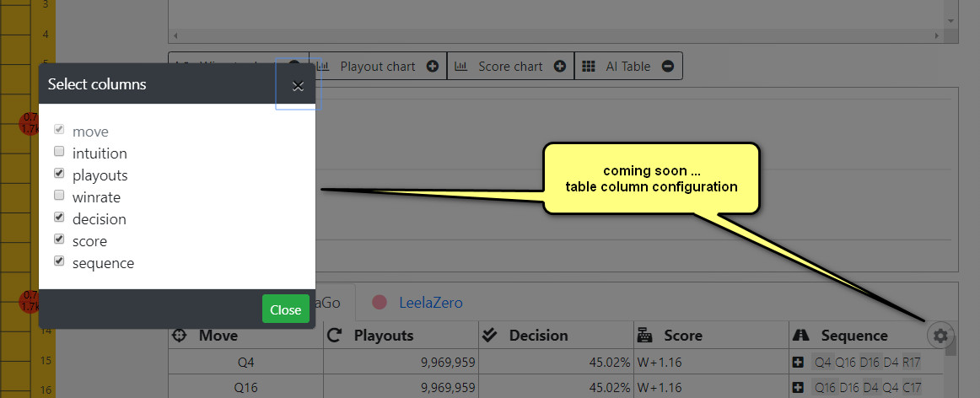Click the plus icon on Score chart

click(559, 66)
